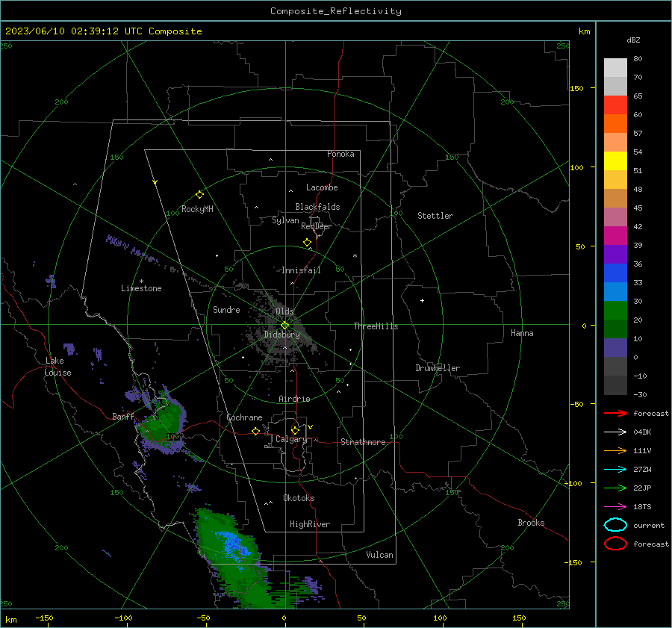Click the Okotoks town label

299,498
